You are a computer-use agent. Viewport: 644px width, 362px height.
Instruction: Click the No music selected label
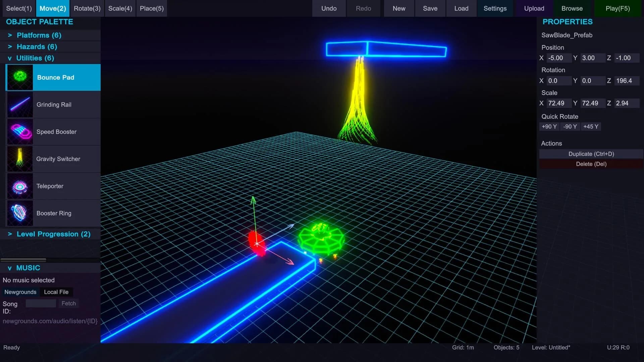pos(29,280)
